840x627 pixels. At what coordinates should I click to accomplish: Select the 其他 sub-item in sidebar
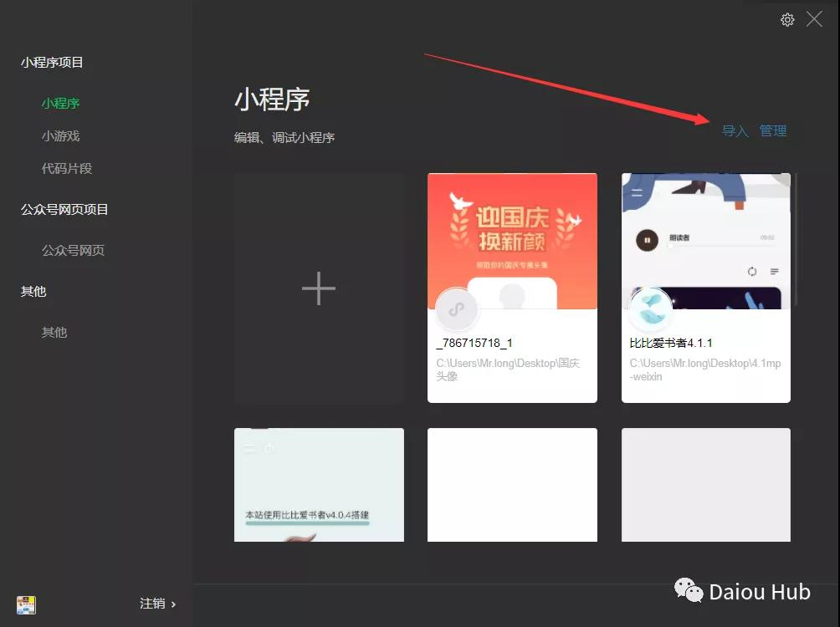coord(54,332)
